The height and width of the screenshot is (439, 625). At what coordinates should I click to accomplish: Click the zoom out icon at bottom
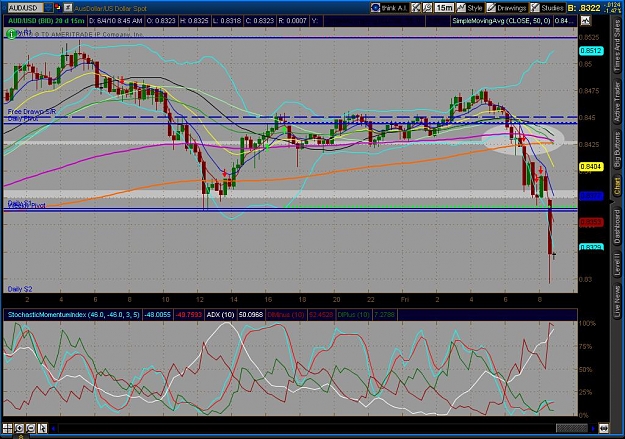click(x=31, y=428)
